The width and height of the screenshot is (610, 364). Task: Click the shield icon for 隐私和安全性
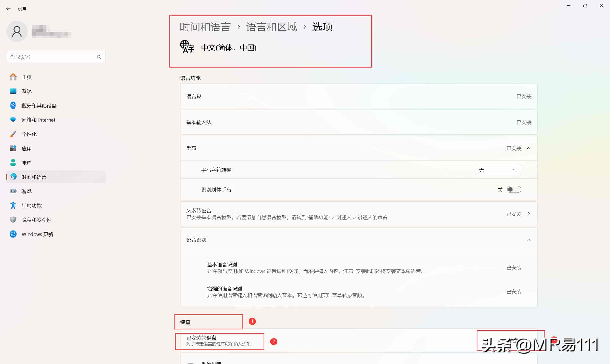point(13,220)
